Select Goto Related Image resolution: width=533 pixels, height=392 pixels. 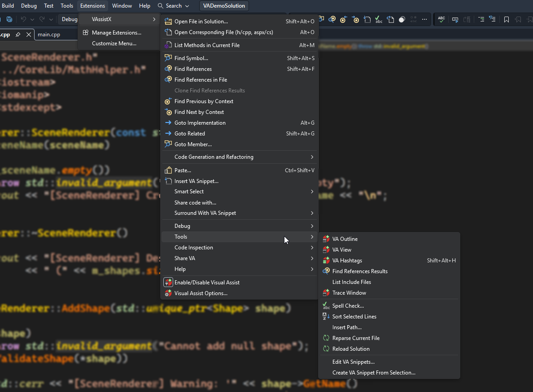point(239,134)
